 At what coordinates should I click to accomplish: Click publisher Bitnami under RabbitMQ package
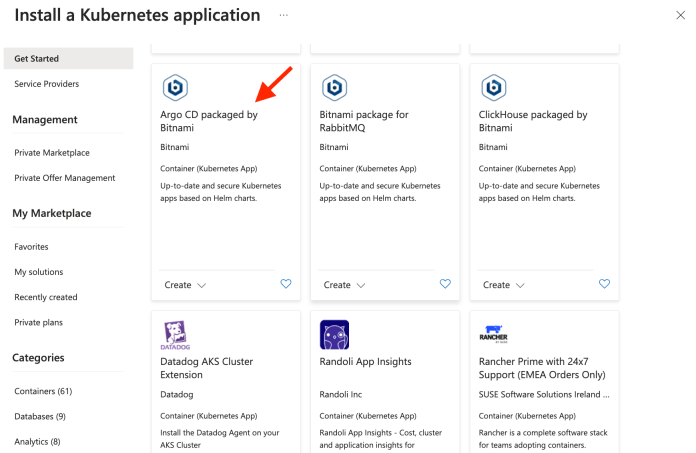tap(334, 147)
